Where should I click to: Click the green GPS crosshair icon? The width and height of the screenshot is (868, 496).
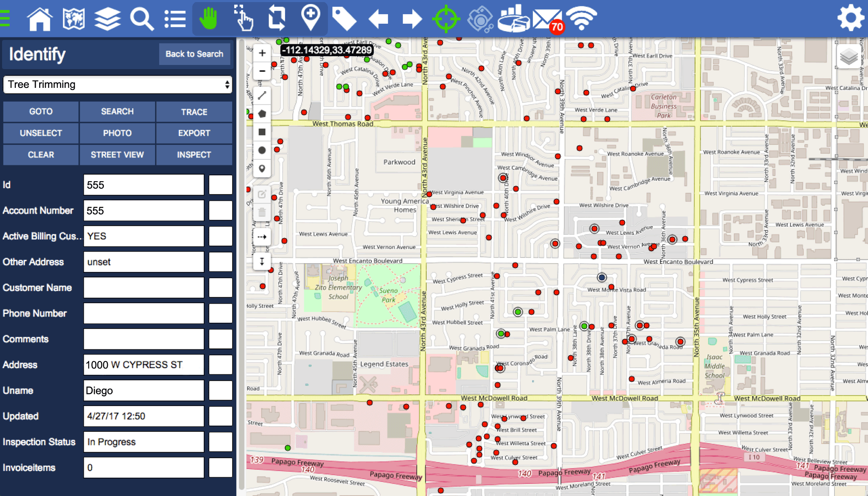point(446,19)
